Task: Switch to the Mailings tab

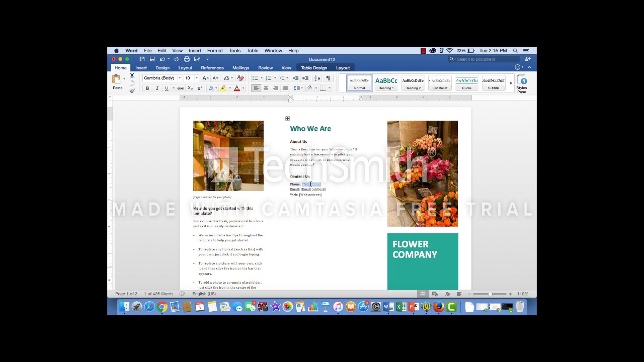Action: point(241,68)
